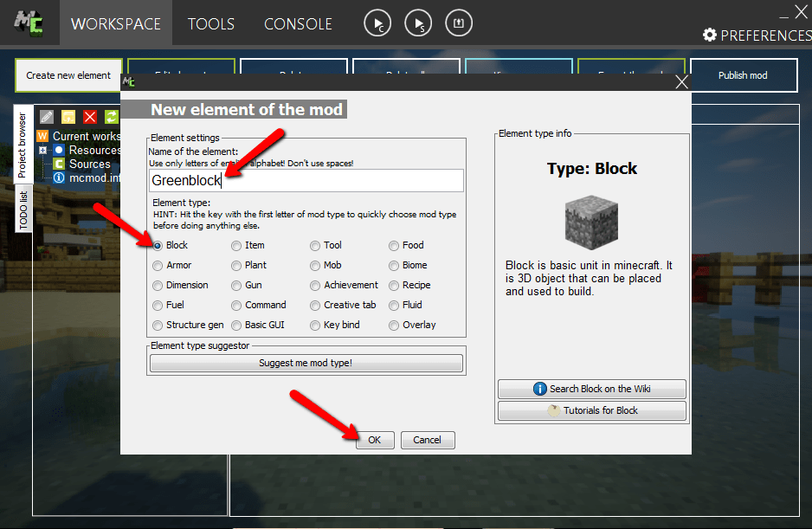This screenshot has width=812, height=529.
Task: Open the export mod icon in top bar
Action: (x=459, y=23)
